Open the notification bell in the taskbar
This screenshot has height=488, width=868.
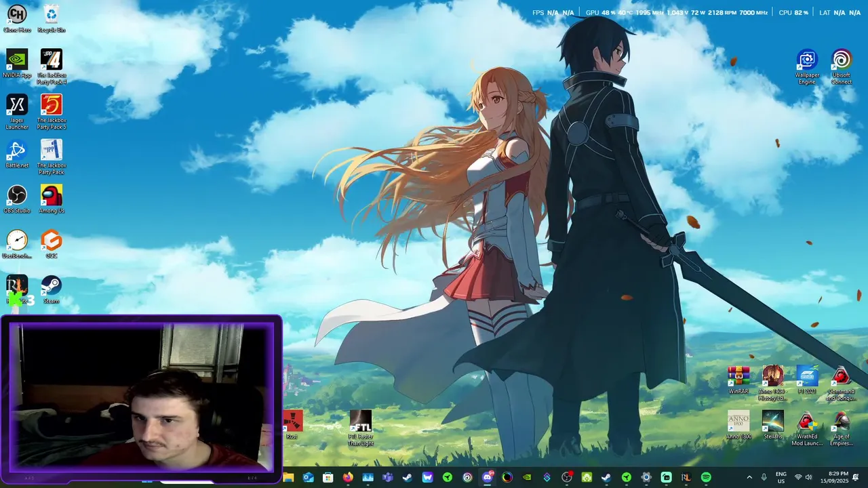(x=856, y=477)
